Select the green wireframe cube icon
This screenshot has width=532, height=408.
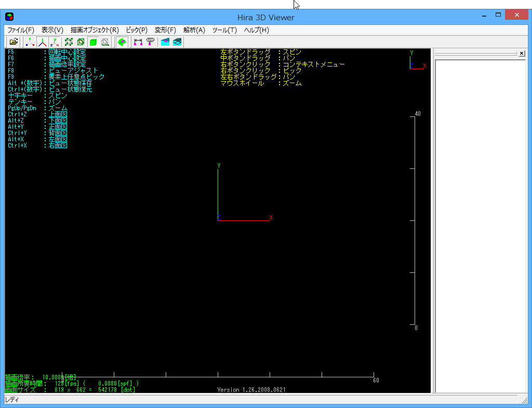click(x=81, y=42)
